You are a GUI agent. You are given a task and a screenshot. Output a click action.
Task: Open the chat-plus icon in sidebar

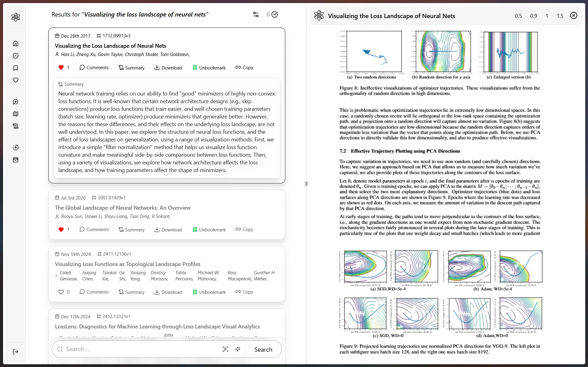[x=16, y=102]
